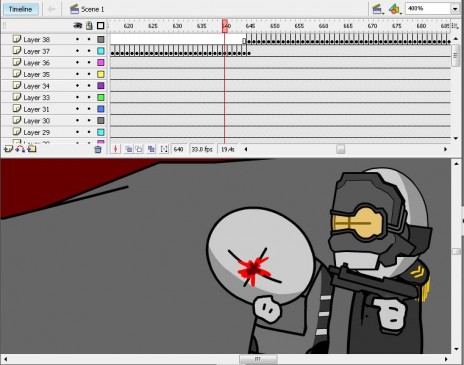
Task: Click frame 650 on the timeline ruler
Action: (275, 26)
